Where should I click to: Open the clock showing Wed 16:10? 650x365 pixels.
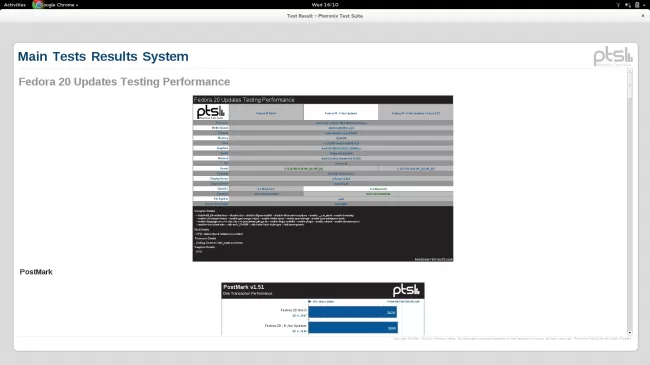tap(325, 5)
